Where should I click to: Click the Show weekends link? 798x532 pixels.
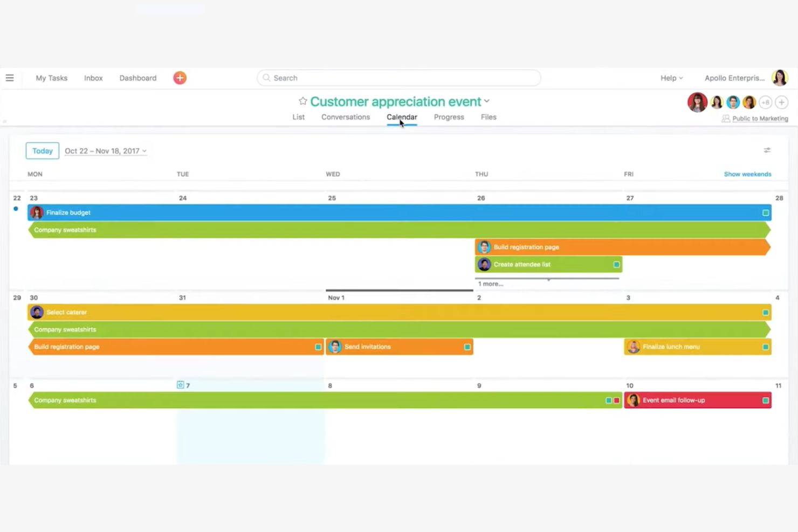click(747, 174)
